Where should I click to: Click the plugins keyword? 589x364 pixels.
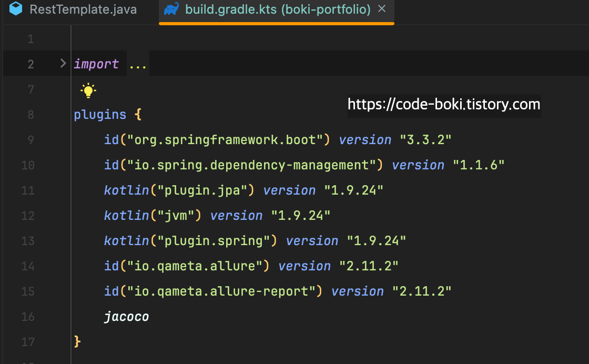click(100, 115)
